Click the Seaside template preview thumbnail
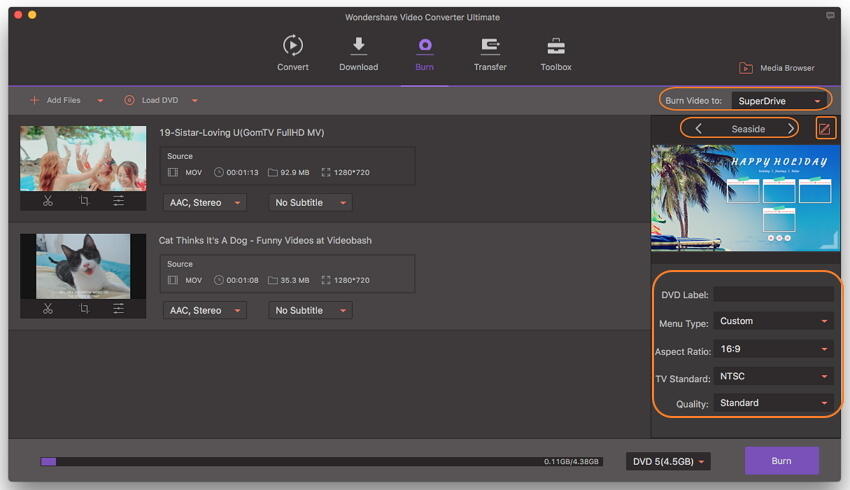 click(745, 198)
